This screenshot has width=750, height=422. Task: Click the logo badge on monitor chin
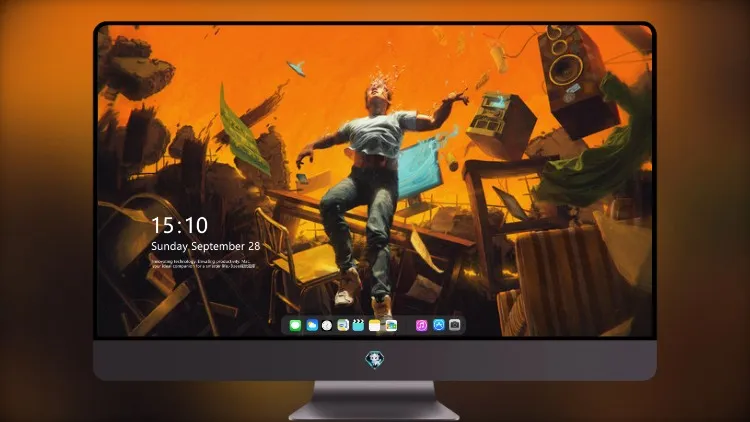coord(375,360)
